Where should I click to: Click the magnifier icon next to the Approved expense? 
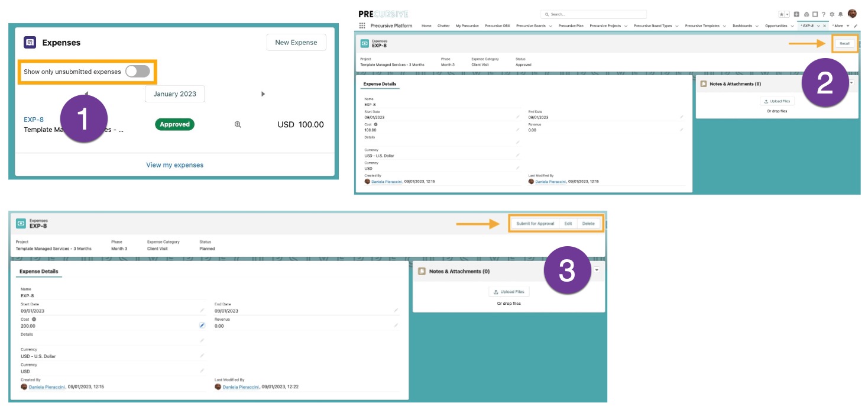238,124
